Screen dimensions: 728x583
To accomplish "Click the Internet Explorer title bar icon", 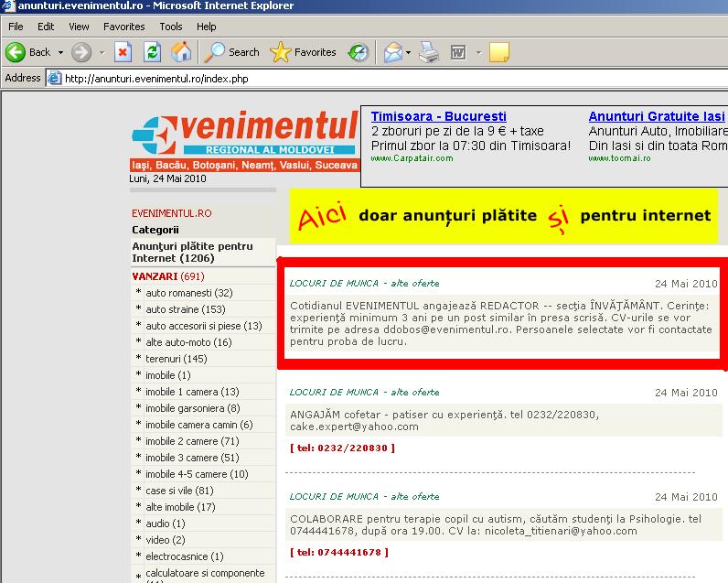I will click(7, 5).
